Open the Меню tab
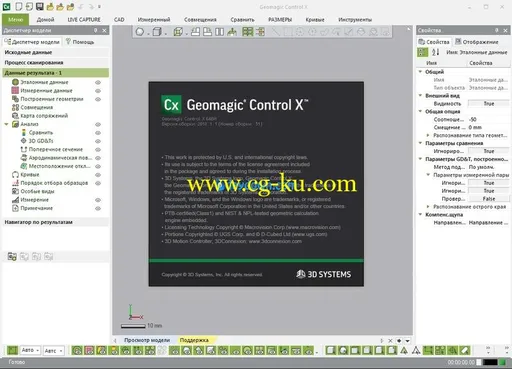The image size is (512, 369). tap(15, 19)
